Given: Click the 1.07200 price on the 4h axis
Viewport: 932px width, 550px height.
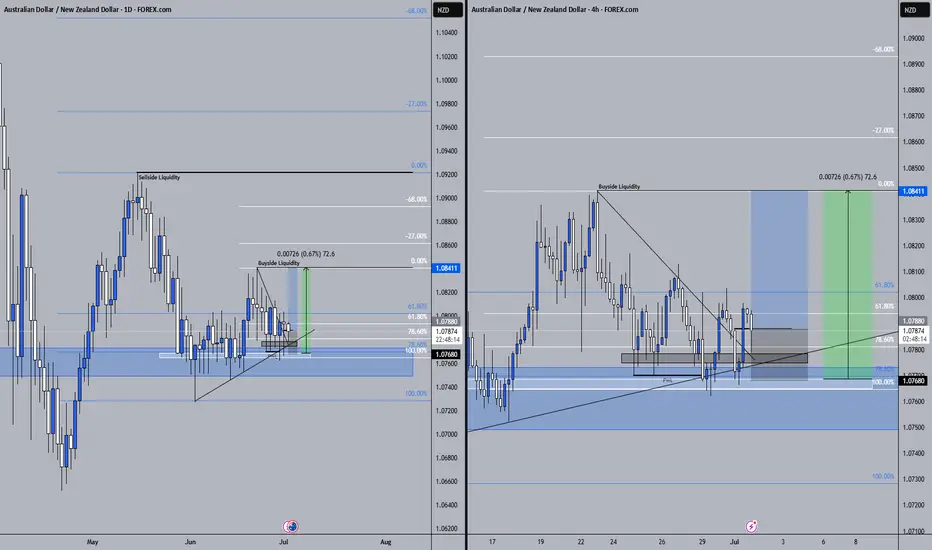Looking at the screenshot, I should (x=914, y=505).
